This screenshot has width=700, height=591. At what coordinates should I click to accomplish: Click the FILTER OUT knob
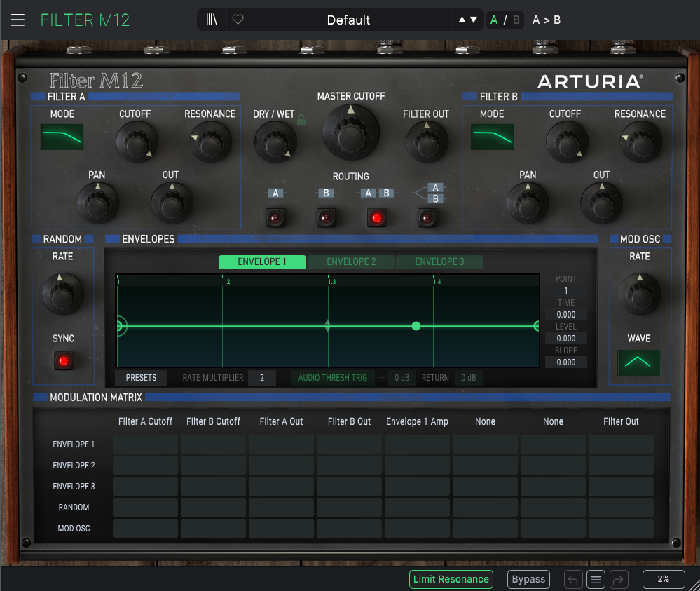pyautogui.click(x=427, y=142)
